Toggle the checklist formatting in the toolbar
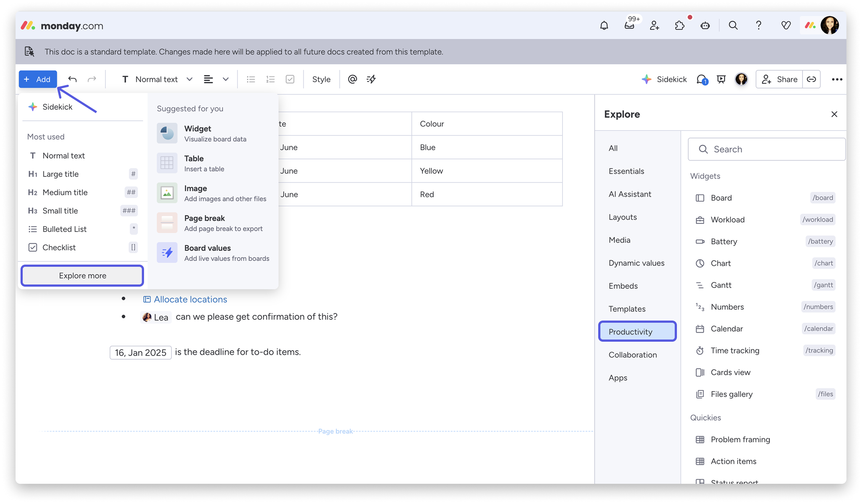 point(290,79)
